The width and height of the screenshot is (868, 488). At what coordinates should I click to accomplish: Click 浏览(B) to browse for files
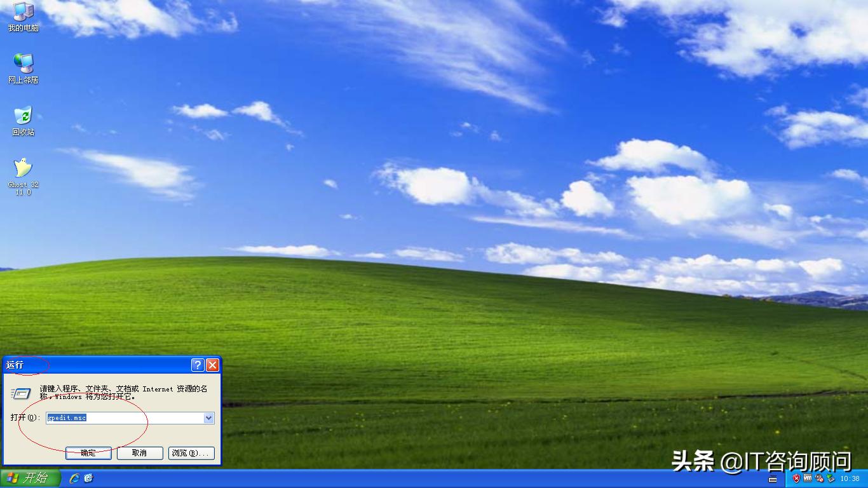coord(191,453)
